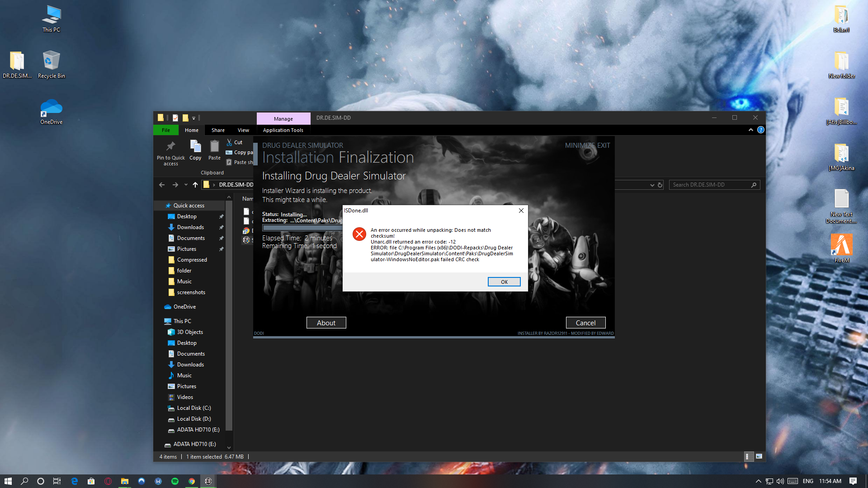
Task: Click the installer's Cancel button
Action: click(585, 323)
